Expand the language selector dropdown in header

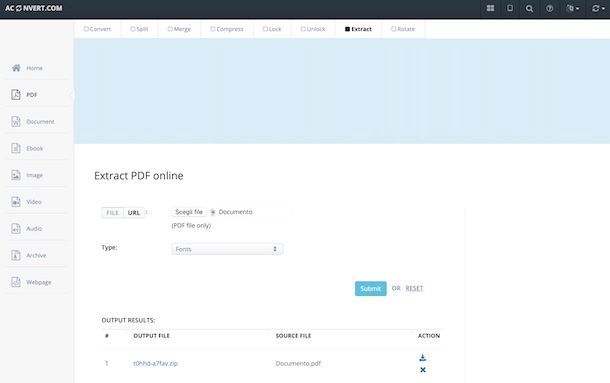572,8
